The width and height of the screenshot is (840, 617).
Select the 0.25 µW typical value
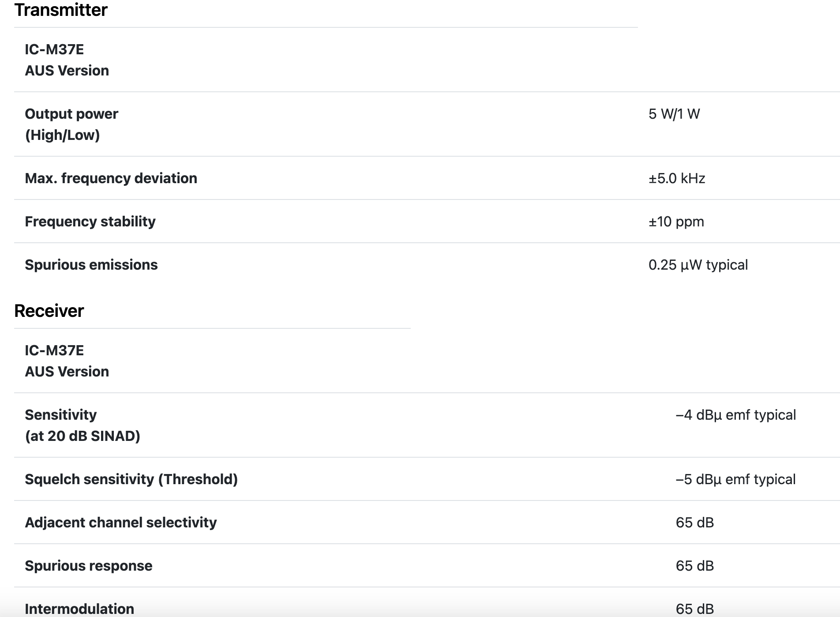(698, 265)
